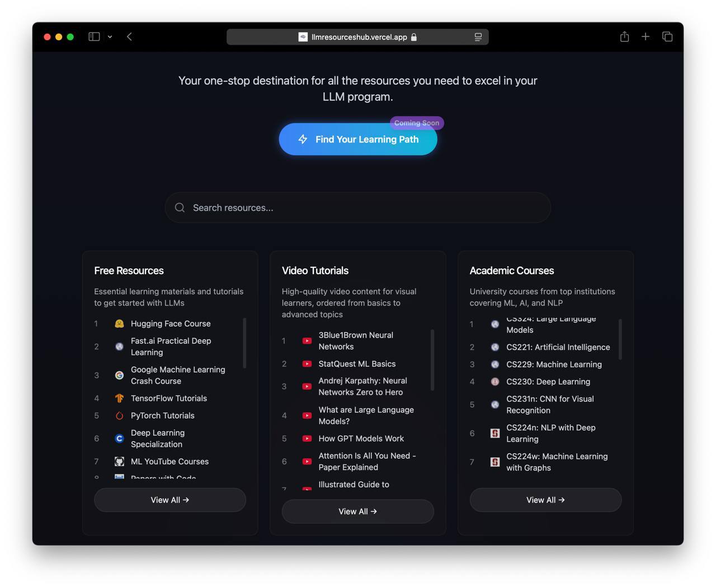The height and width of the screenshot is (588, 716).
Task: View All in Free Resources card
Action: tap(170, 500)
